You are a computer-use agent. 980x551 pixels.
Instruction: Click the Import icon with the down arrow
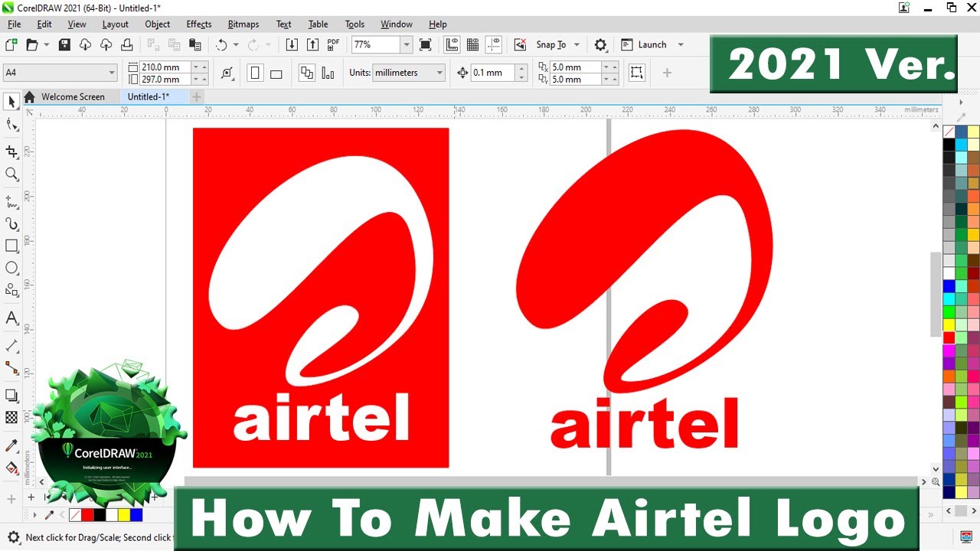point(292,44)
